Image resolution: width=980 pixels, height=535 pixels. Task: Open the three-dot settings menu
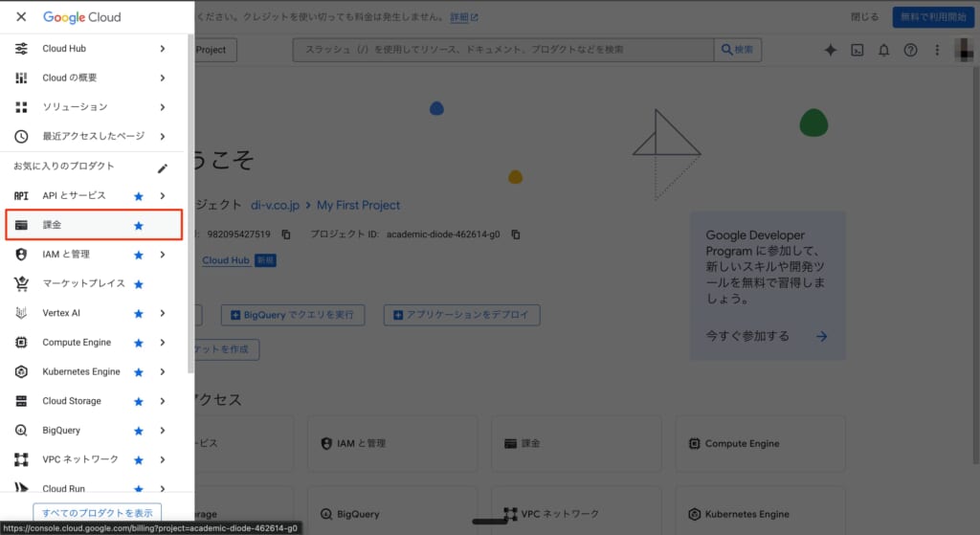tap(937, 50)
